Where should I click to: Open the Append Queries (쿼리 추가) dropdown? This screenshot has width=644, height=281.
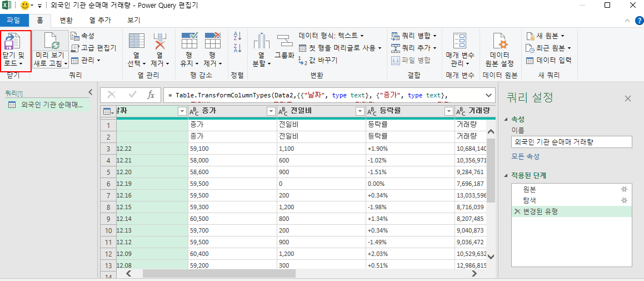click(414, 48)
